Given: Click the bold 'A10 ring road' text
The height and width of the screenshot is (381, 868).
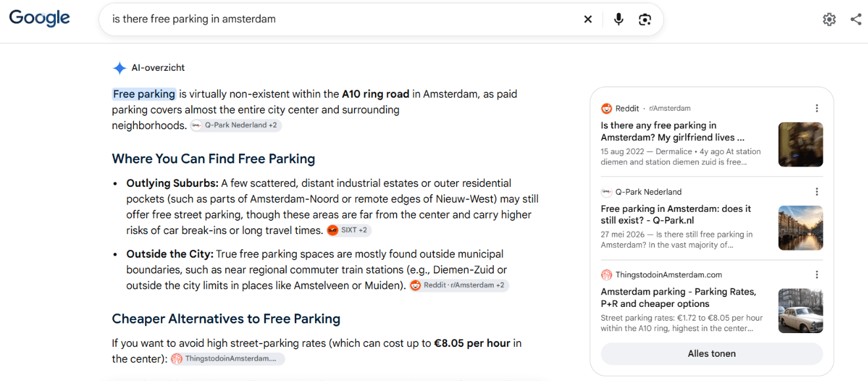Looking at the screenshot, I should (376, 94).
